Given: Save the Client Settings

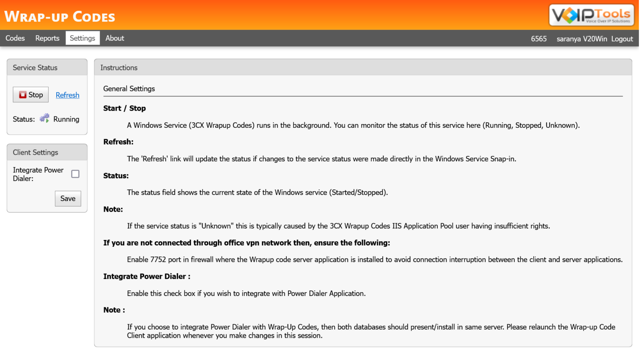Looking at the screenshot, I should point(68,199).
